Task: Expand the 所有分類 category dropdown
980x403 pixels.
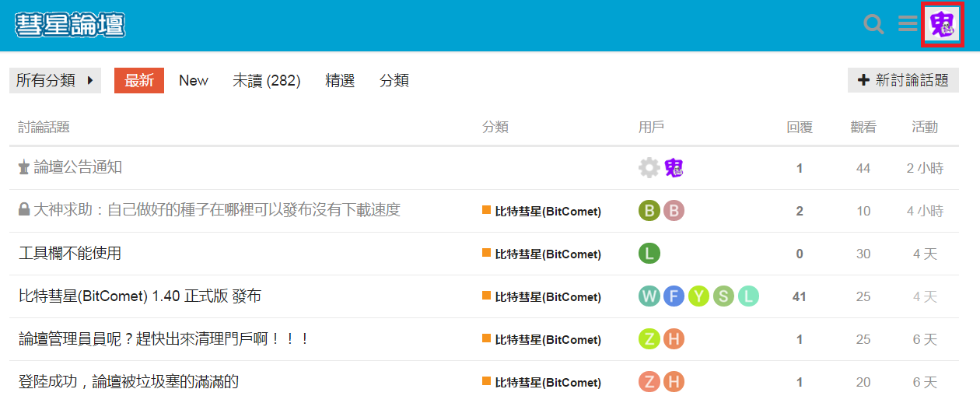Action: pos(55,80)
